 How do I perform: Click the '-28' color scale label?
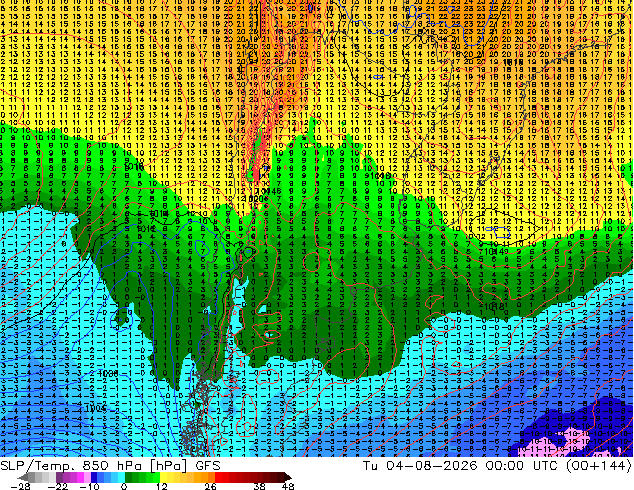20,486
